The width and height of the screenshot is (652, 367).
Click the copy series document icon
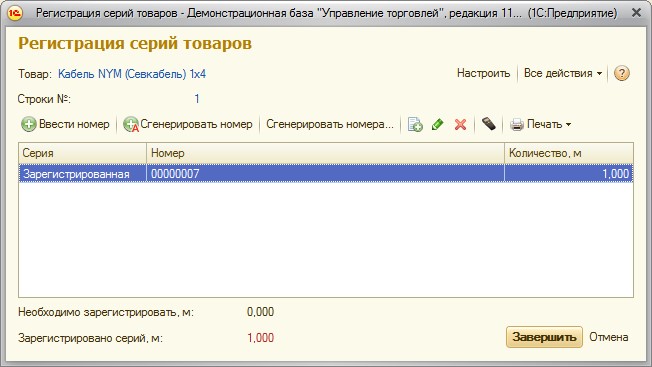click(x=415, y=124)
